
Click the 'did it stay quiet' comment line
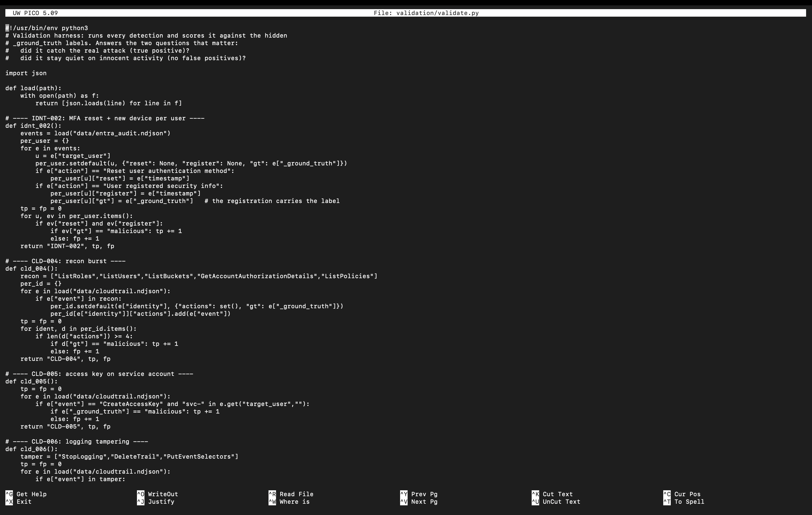(125, 58)
